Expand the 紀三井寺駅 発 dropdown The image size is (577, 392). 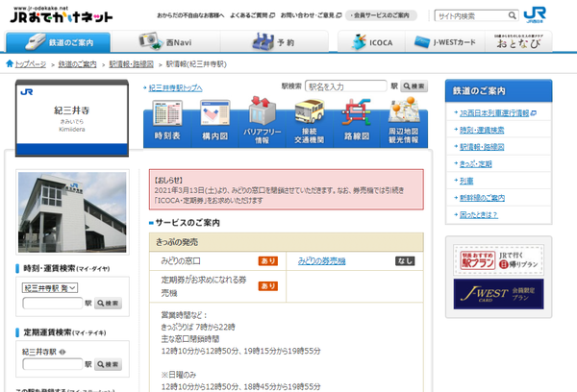point(50,288)
